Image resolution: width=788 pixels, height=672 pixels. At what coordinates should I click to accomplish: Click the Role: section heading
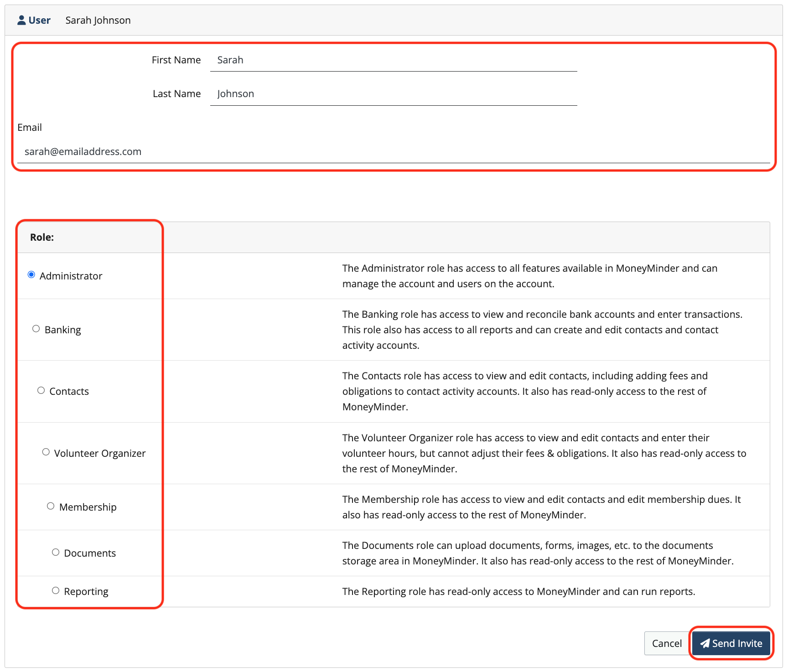pyautogui.click(x=42, y=237)
